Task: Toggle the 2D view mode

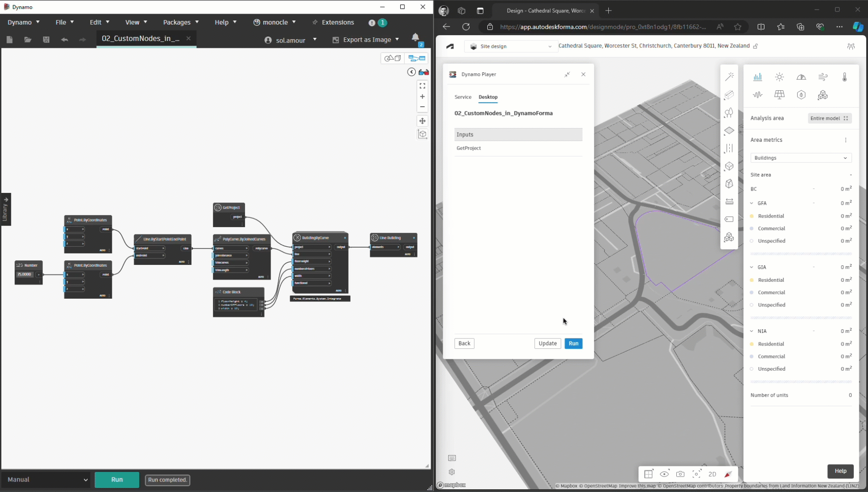Action: (712, 474)
